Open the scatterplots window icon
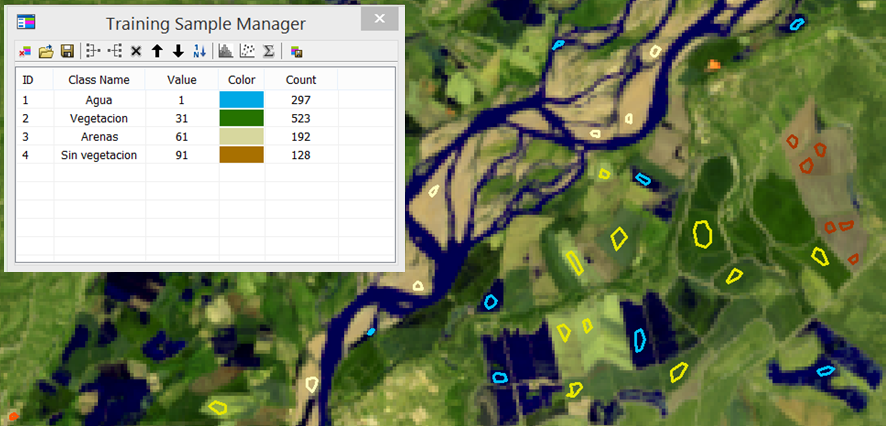The width and height of the screenshot is (886, 426). pos(247,51)
